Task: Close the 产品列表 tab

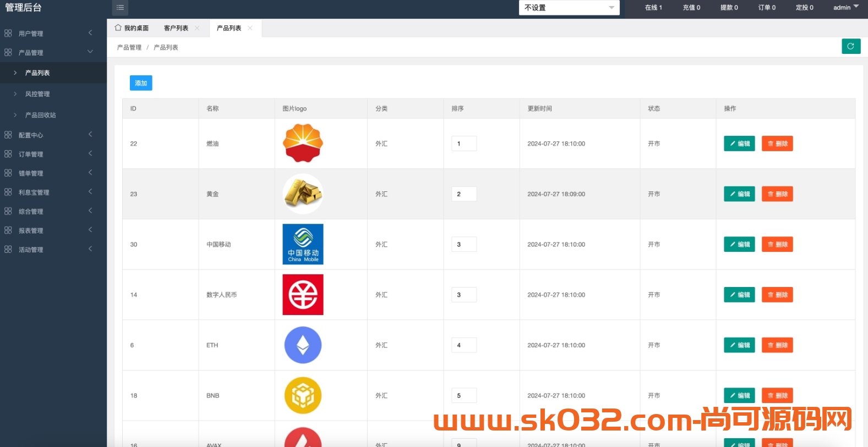Action: pos(250,28)
